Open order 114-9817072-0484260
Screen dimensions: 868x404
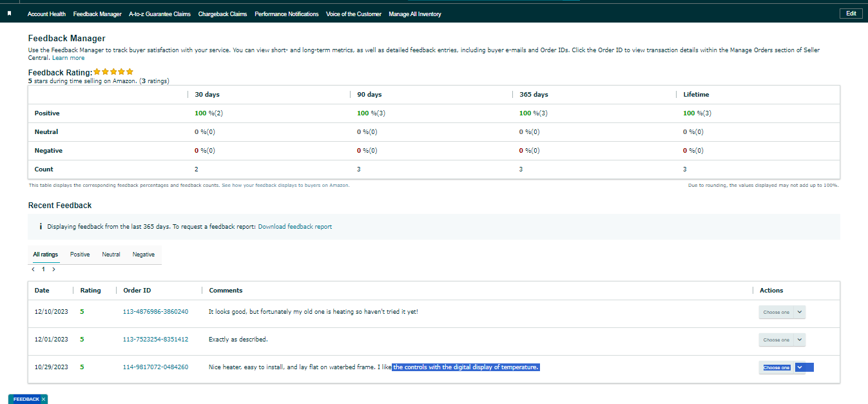click(155, 367)
